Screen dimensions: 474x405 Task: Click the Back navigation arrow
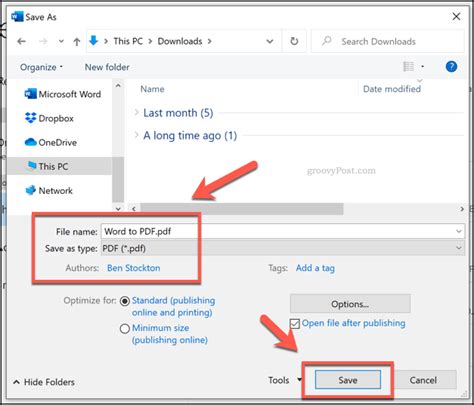(22, 41)
